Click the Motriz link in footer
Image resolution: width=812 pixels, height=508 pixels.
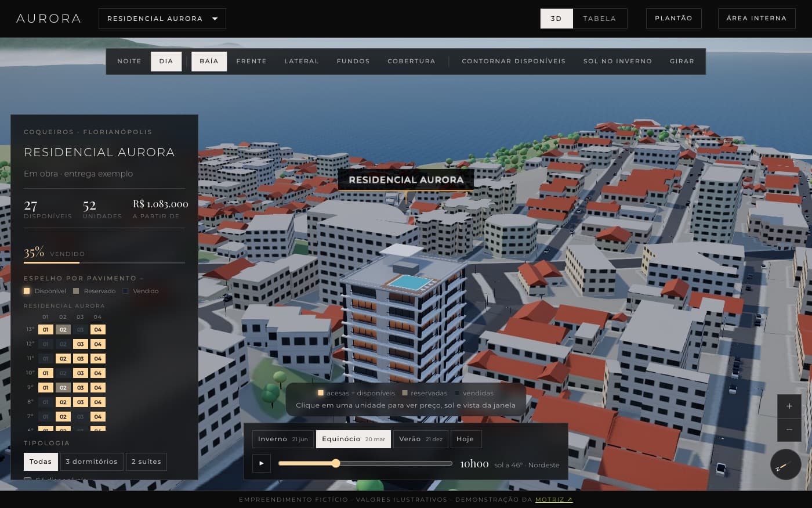tap(554, 499)
